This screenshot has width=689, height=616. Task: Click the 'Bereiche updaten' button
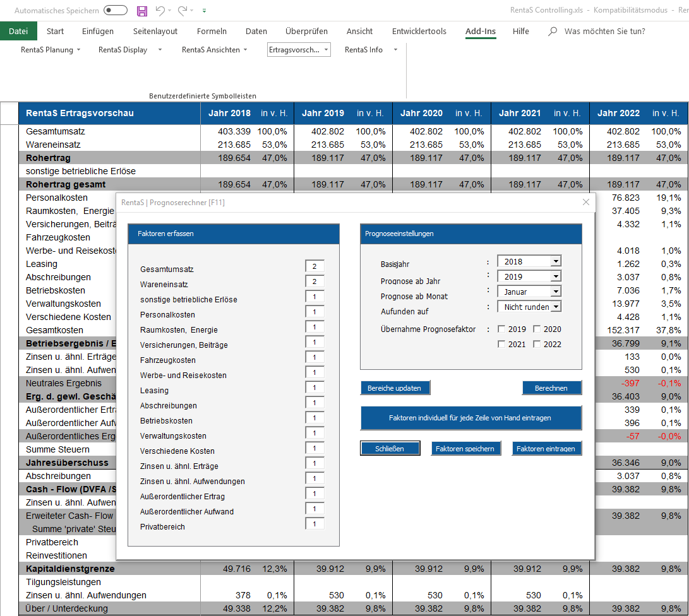pyautogui.click(x=395, y=388)
